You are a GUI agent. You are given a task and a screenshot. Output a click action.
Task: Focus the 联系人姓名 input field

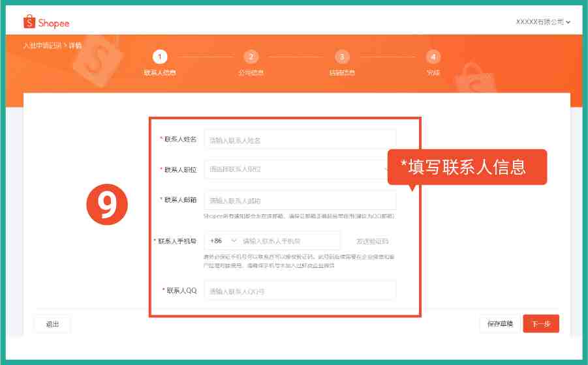coord(300,139)
